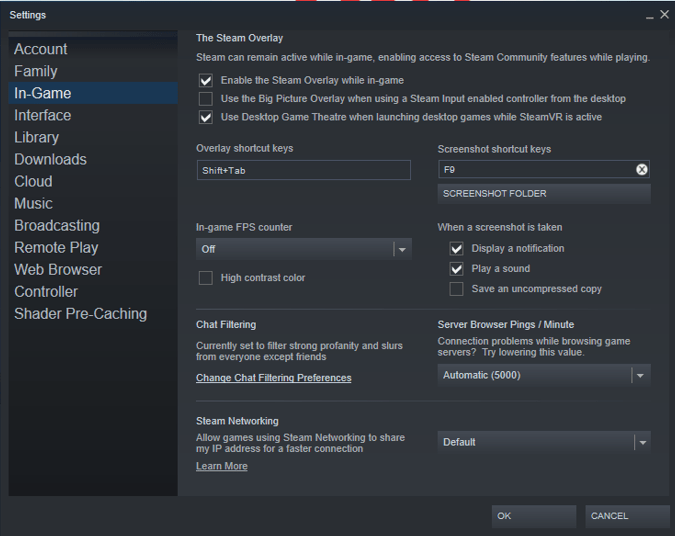The height and width of the screenshot is (536, 675).
Task: Enable Big Picture Overlay checkbox
Action: [x=206, y=99]
